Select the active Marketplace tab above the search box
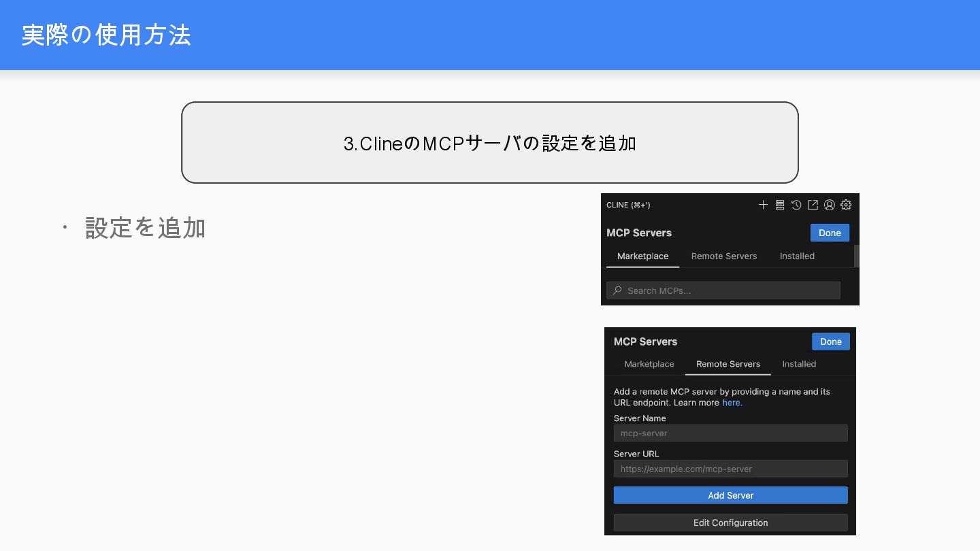 pos(642,256)
